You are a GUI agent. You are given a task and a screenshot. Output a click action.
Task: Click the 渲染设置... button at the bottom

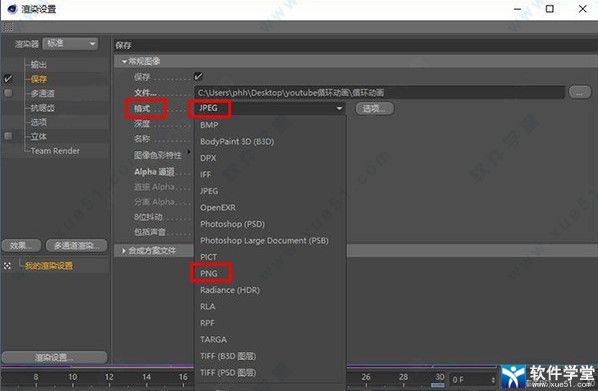55,357
